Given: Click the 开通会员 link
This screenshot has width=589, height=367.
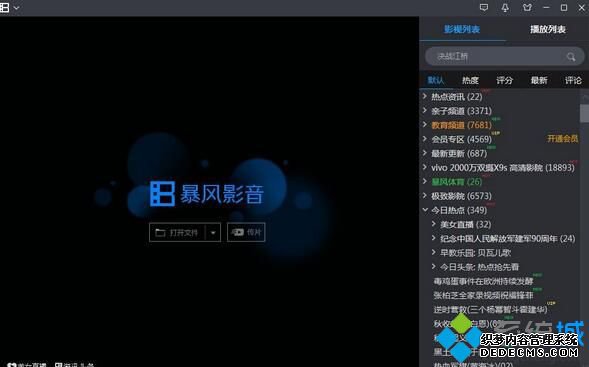Looking at the screenshot, I should click(x=562, y=139).
